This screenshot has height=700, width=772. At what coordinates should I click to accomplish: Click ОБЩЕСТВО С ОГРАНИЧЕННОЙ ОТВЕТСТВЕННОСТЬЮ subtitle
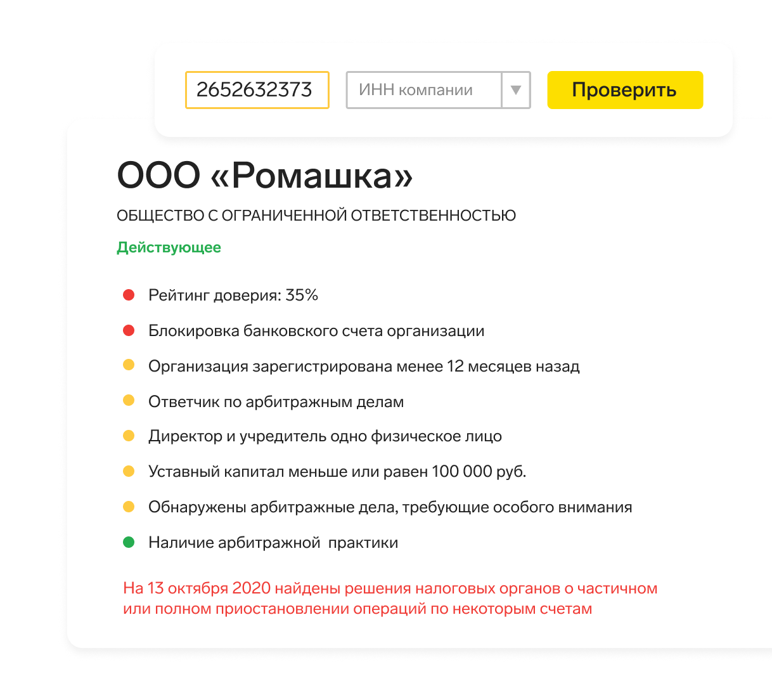pos(316,216)
